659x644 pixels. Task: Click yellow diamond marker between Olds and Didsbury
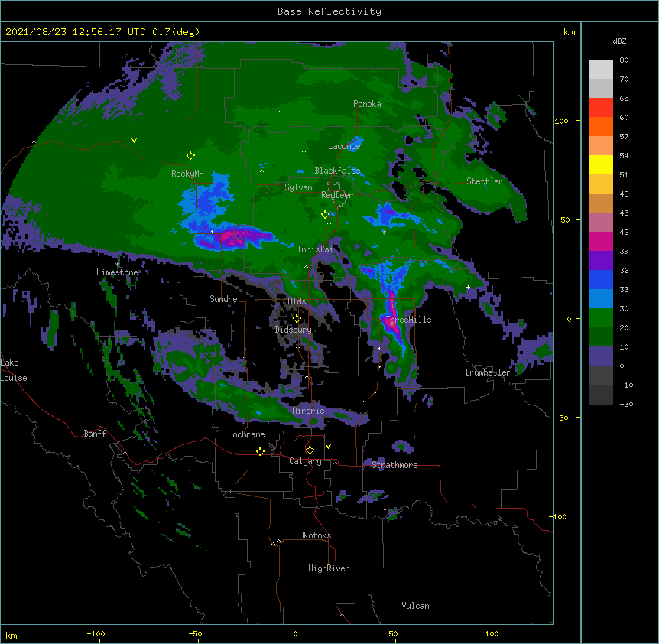tap(297, 319)
